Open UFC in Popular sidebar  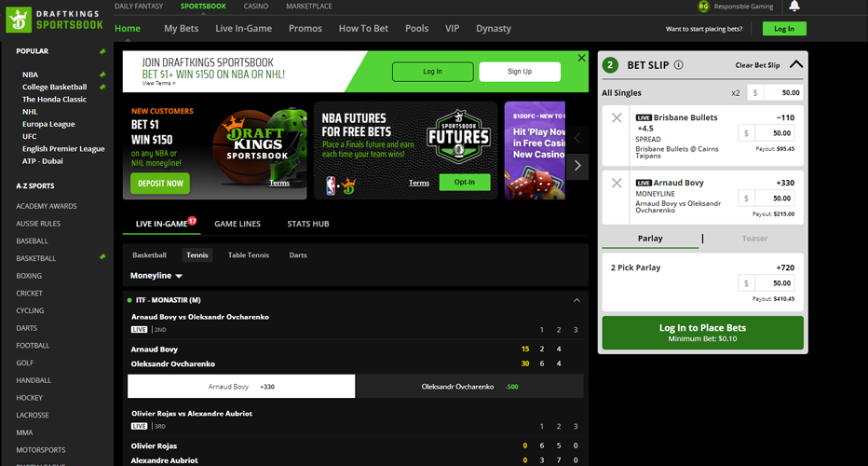coord(30,136)
